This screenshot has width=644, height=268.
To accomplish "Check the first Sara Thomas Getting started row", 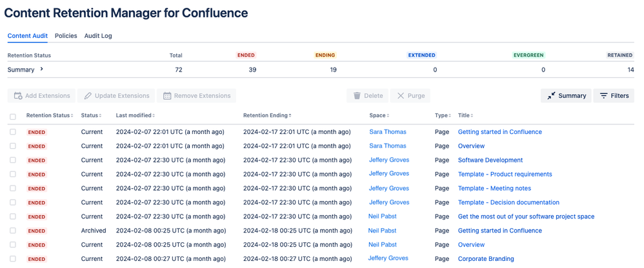I will click(13, 132).
